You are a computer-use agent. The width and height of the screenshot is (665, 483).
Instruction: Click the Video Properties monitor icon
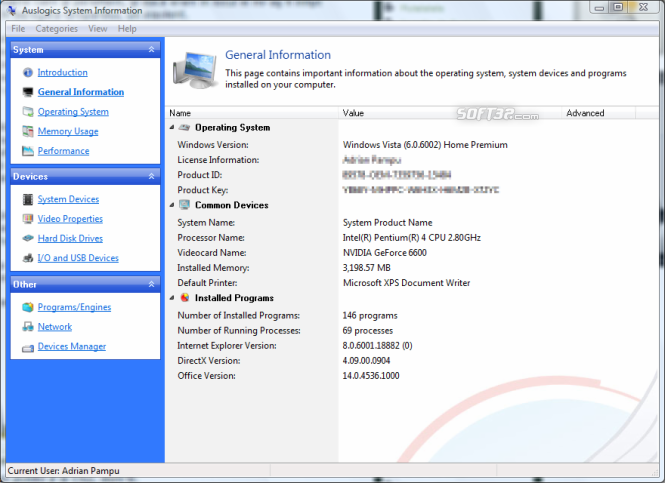coord(28,219)
